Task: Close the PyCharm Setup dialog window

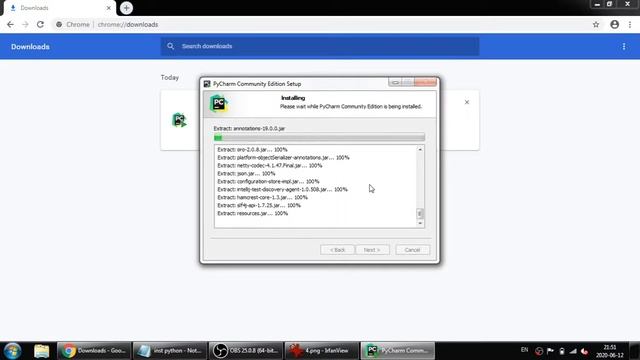Action: tap(425, 82)
